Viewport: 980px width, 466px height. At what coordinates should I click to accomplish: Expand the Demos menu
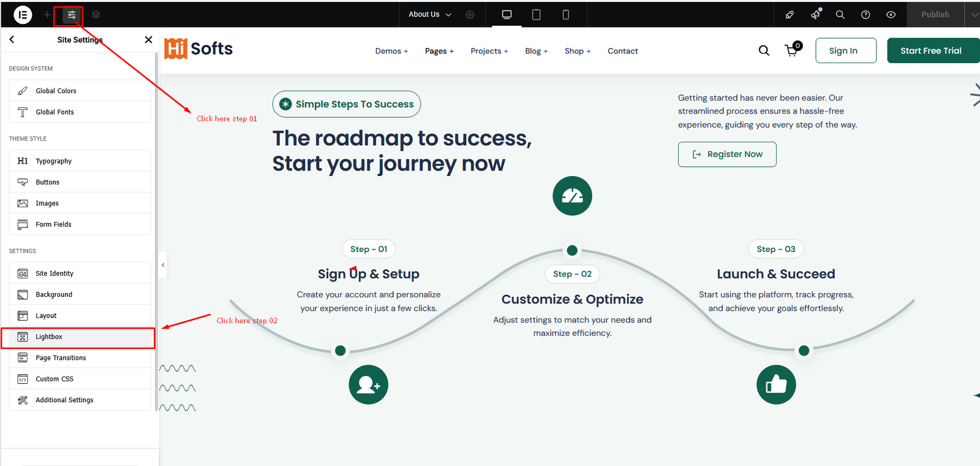(x=391, y=51)
